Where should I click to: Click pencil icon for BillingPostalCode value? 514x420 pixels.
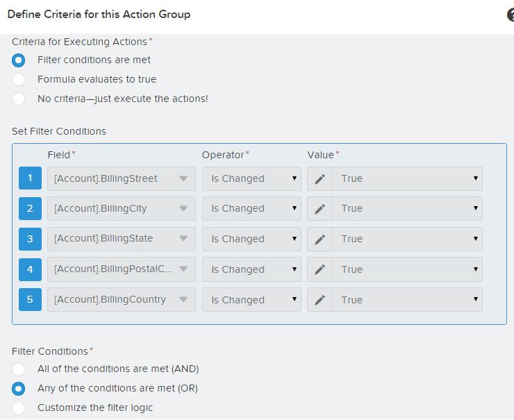coord(320,269)
